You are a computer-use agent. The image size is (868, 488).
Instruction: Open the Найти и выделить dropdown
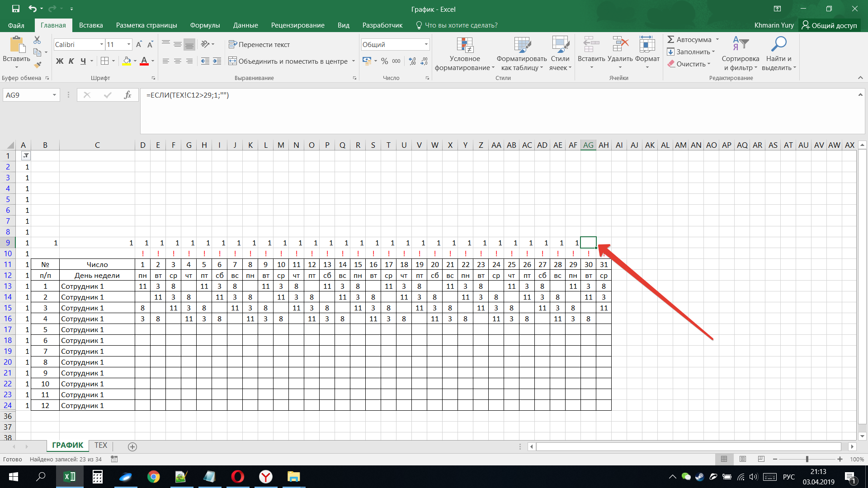click(x=778, y=54)
